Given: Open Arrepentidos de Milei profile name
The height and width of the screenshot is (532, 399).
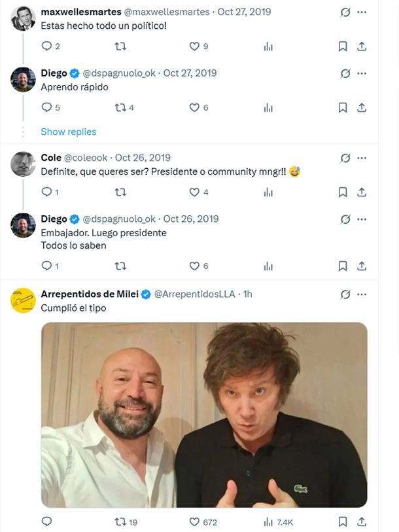Looking at the screenshot, I should [x=89, y=294].
